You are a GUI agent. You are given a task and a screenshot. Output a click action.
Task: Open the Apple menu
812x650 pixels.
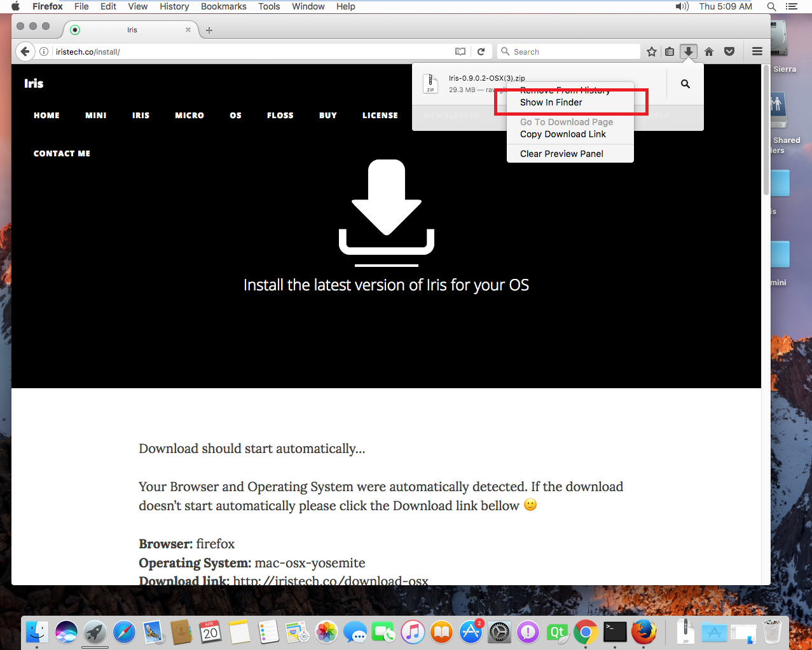[15, 6]
